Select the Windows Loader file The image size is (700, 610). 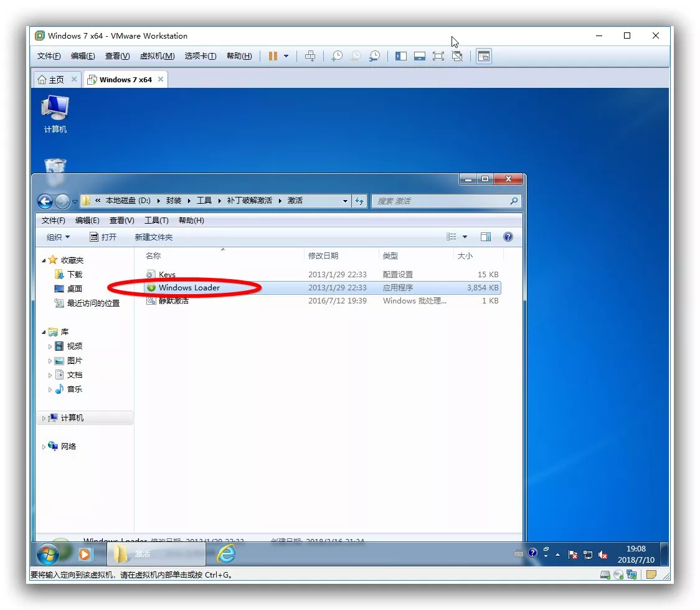click(189, 288)
